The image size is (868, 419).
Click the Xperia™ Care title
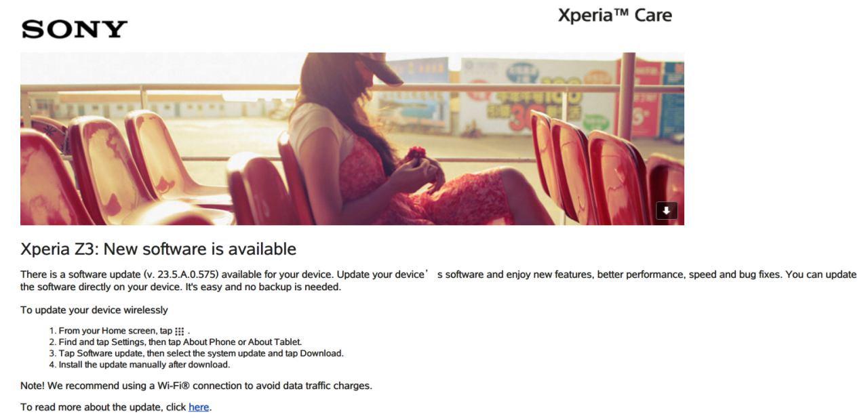(x=614, y=16)
